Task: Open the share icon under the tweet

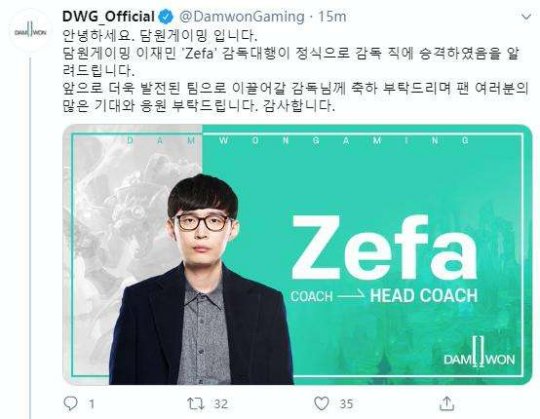Action: [x=447, y=403]
